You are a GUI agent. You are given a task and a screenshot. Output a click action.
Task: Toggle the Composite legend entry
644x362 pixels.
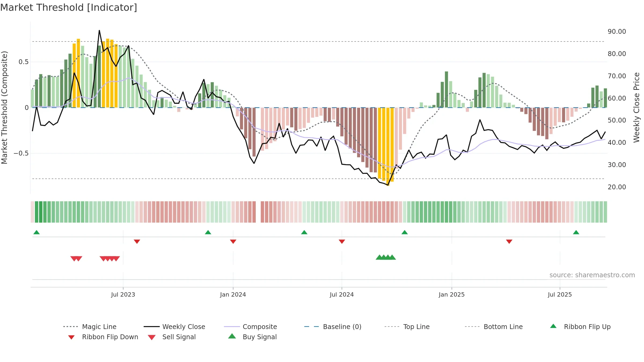[x=250, y=327]
